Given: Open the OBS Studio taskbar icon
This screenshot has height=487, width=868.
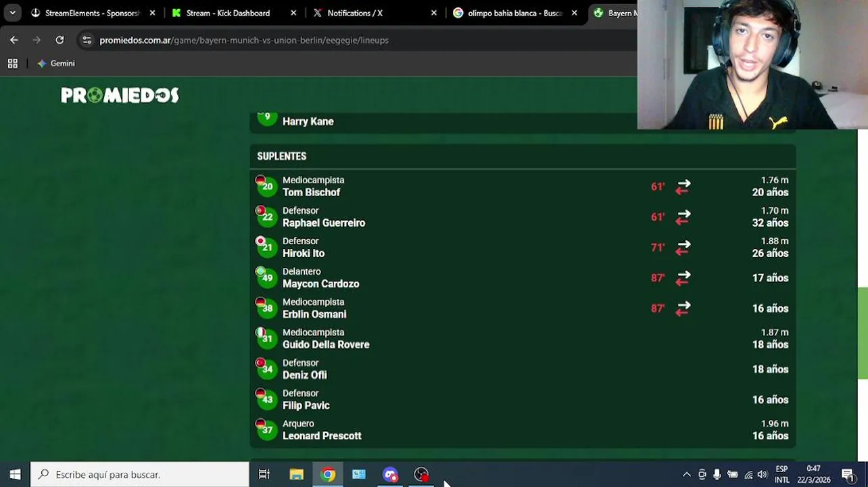Looking at the screenshot, I should 421,474.
